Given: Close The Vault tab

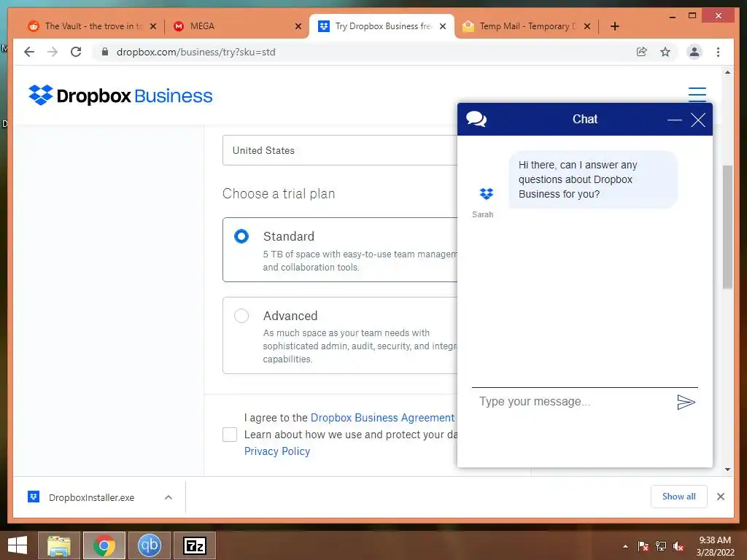Looking at the screenshot, I should pos(153,26).
